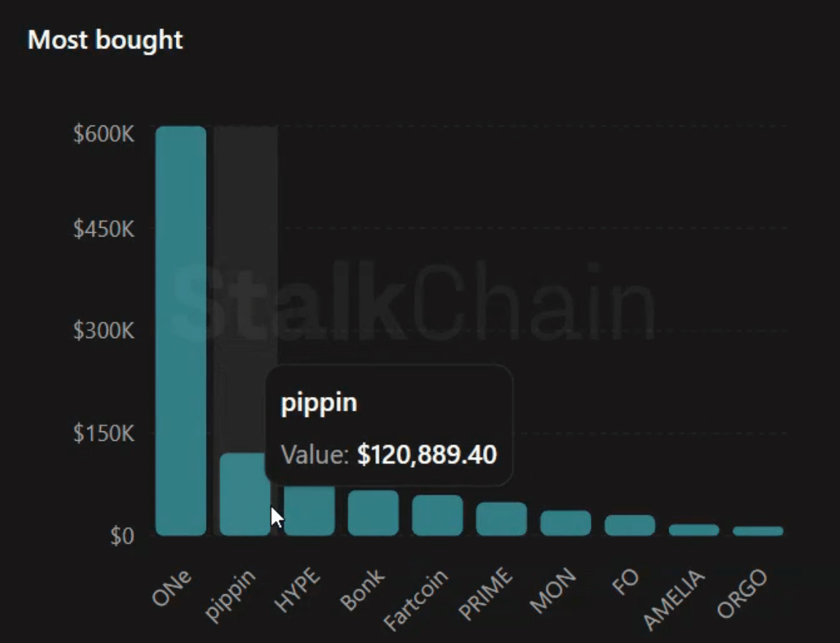This screenshot has height=643, width=840.
Task: Click the Bonk bar
Action: point(373,513)
